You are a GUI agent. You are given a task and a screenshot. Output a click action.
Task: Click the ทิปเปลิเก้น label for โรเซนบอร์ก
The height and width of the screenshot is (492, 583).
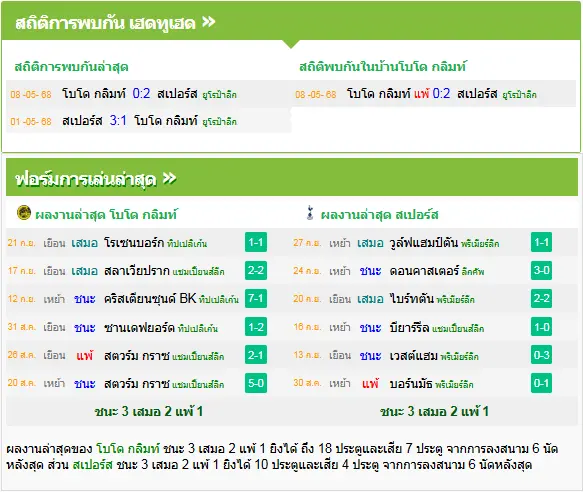coord(187,244)
